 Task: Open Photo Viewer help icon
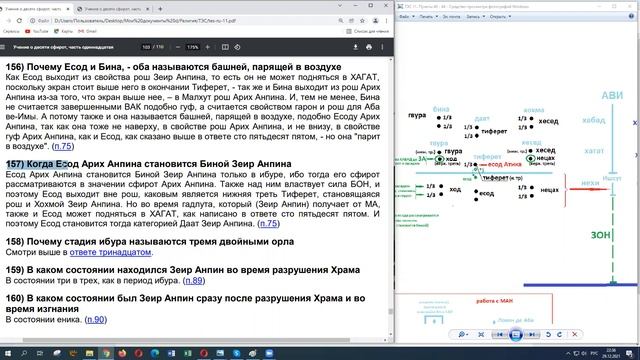click(x=631, y=16)
